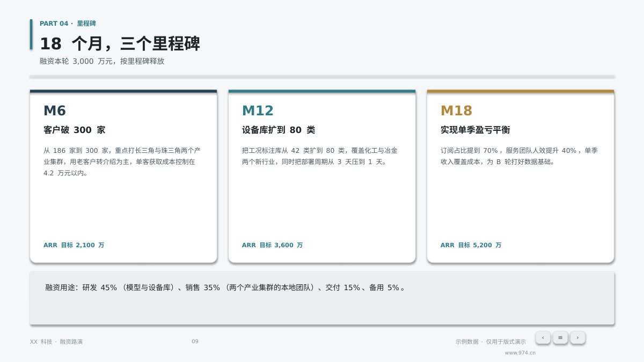
Task: Click the heading "设备库扩到 80 类"
Action: point(279,130)
